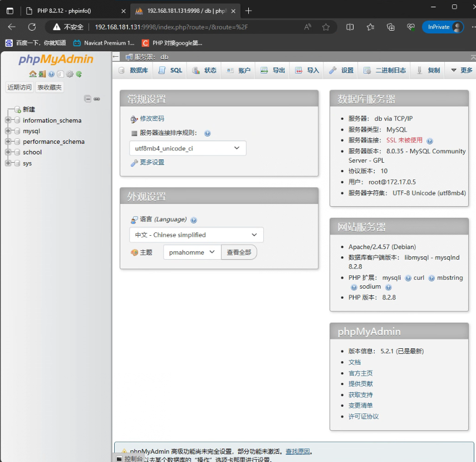Image resolution: width=476 pixels, height=462 pixels.
Task: Open help icon right after mysqli
Action: [x=408, y=278]
